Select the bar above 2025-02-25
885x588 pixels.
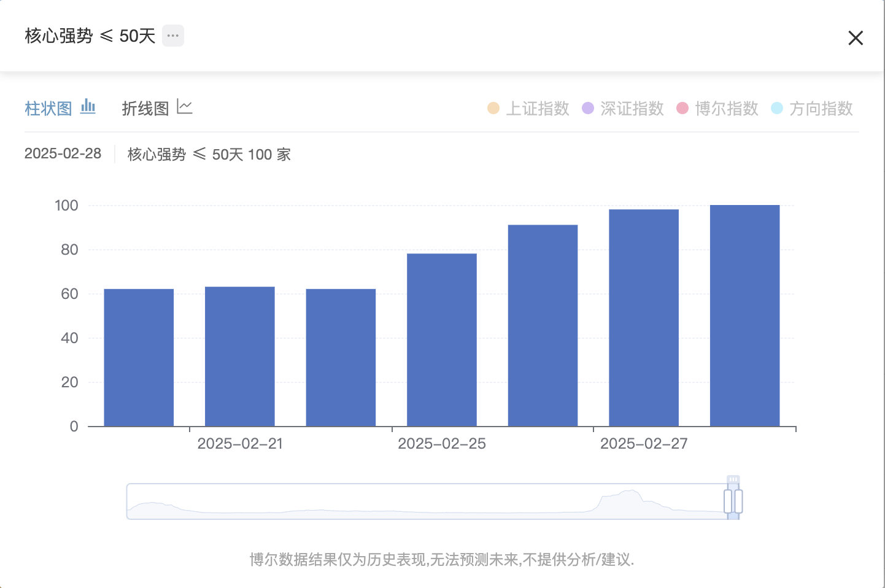(x=442, y=340)
